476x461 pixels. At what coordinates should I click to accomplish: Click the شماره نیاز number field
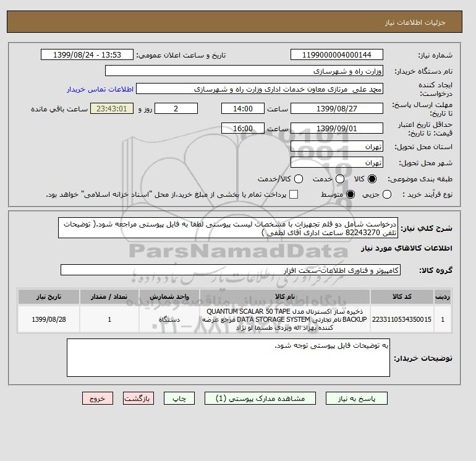point(337,54)
